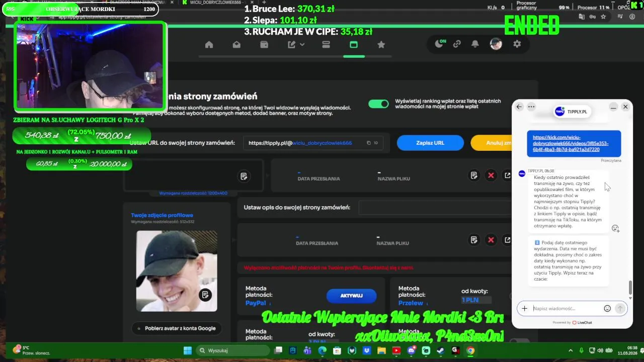Open first file row in external link
The width and height of the screenshot is (644, 362).
pyautogui.click(x=508, y=175)
